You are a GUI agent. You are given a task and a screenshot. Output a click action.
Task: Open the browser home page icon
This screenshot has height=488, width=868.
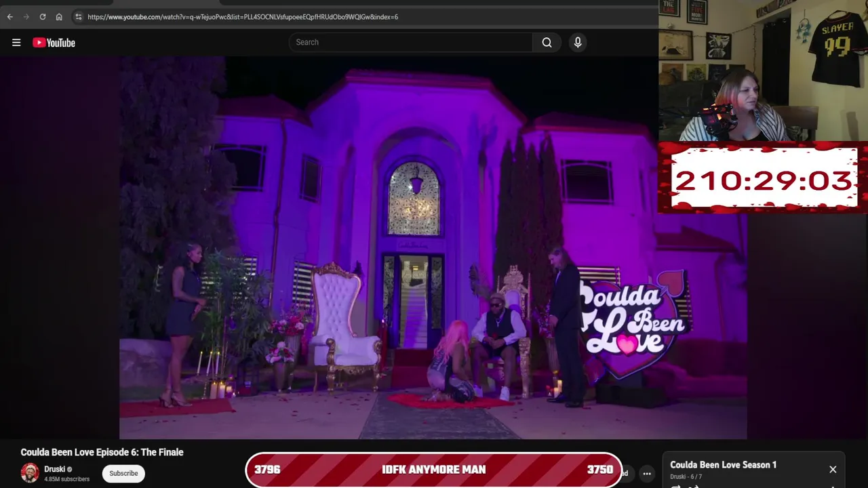[59, 16]
